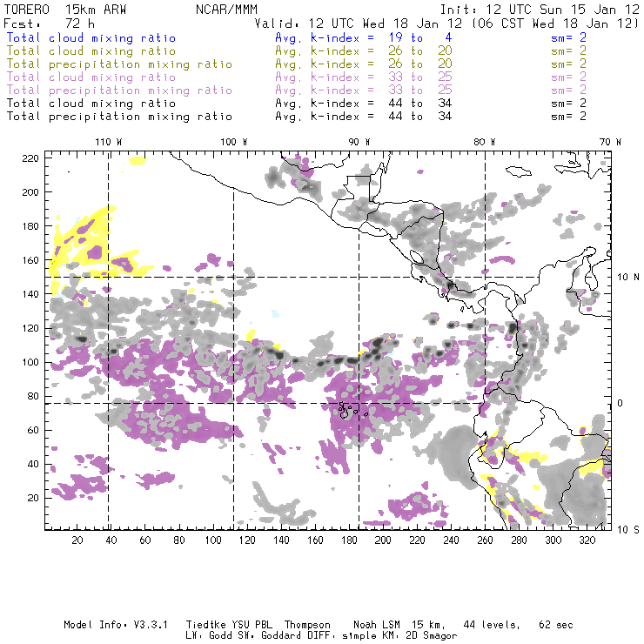Click the "10 S" latitude label

click(x=628, y=530)
